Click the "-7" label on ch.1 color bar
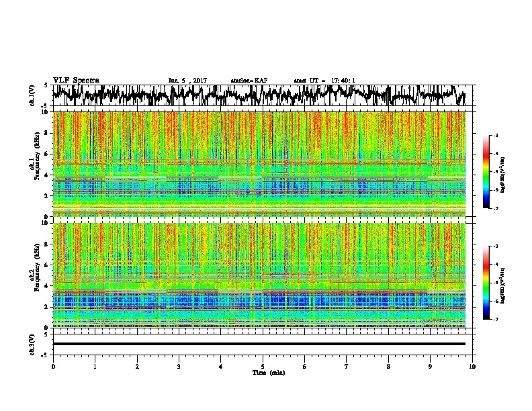Image resolution: width=532 pixels, height=411 pixels. [x=495, y=208]
